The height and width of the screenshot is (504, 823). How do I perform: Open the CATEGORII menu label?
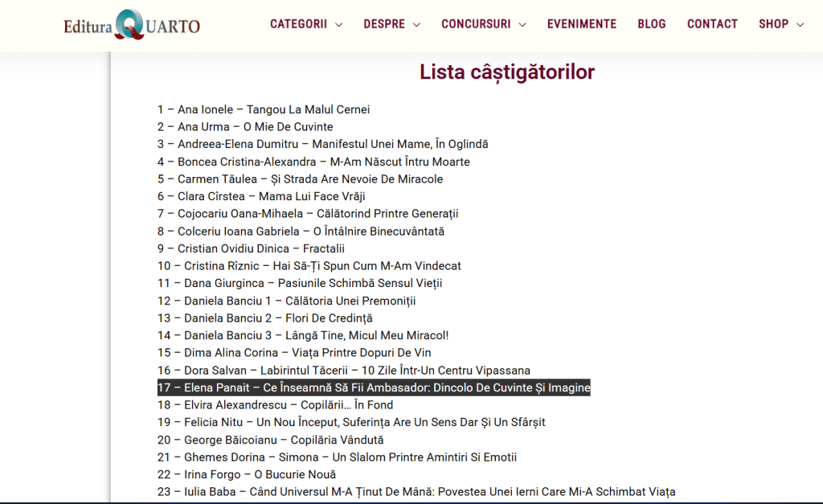[x=298, y=24]
